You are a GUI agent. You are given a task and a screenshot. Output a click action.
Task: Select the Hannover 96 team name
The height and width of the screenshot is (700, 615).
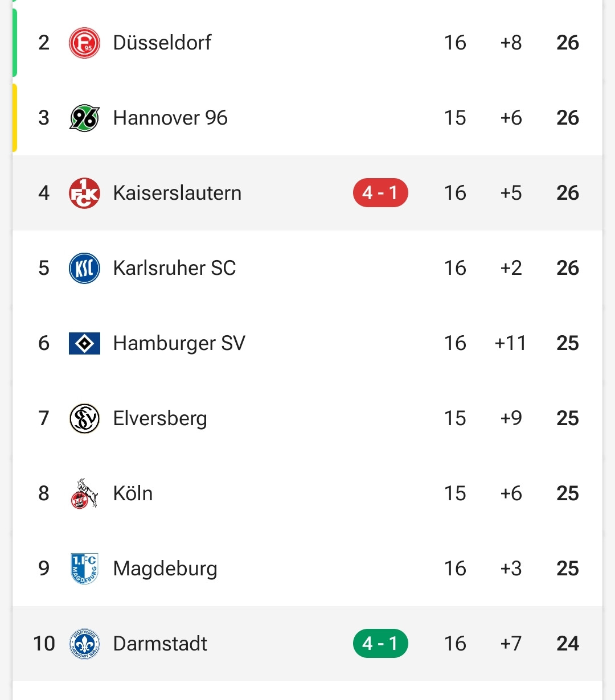coord(170,118)
